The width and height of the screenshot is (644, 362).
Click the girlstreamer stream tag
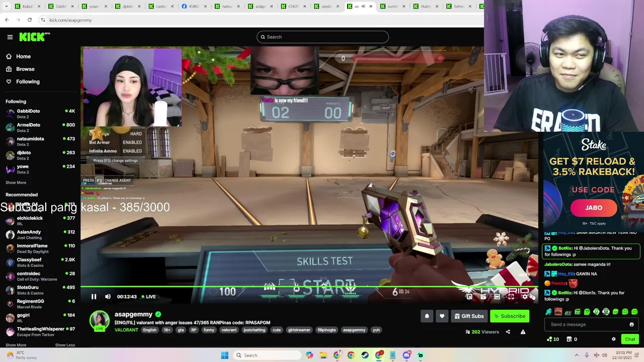pos(299,330)
